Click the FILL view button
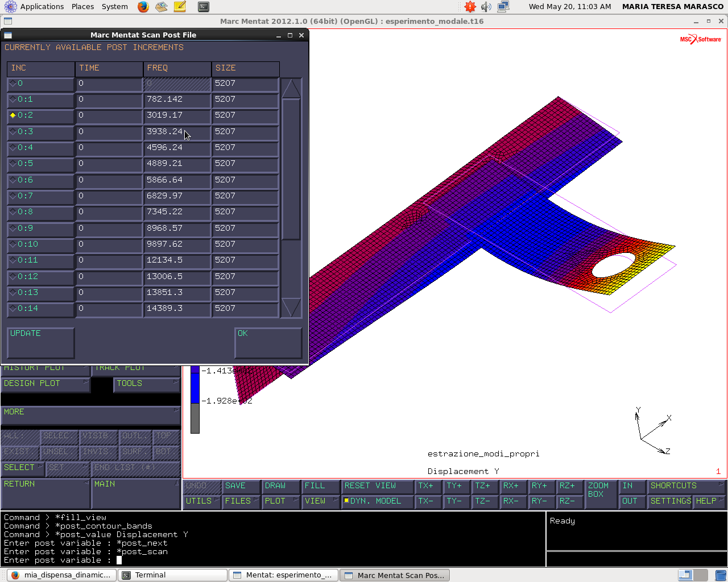The width and height of the screenshot is (728, 582). pyautogui.click(x=320, y=486)
